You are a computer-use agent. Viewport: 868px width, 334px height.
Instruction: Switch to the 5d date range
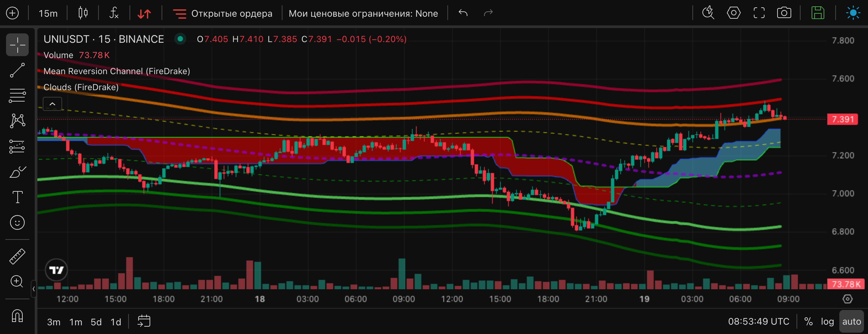click(x=96, y=322)
